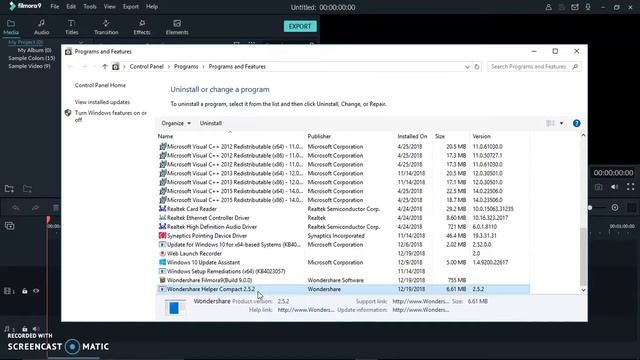Open the Titles tab in Filmora
This screenshot has width=640, height=360.
(x=71, y=27)
